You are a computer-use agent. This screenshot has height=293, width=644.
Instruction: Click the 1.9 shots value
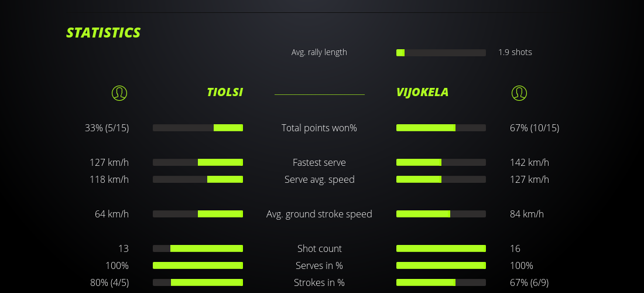[515, 52]
